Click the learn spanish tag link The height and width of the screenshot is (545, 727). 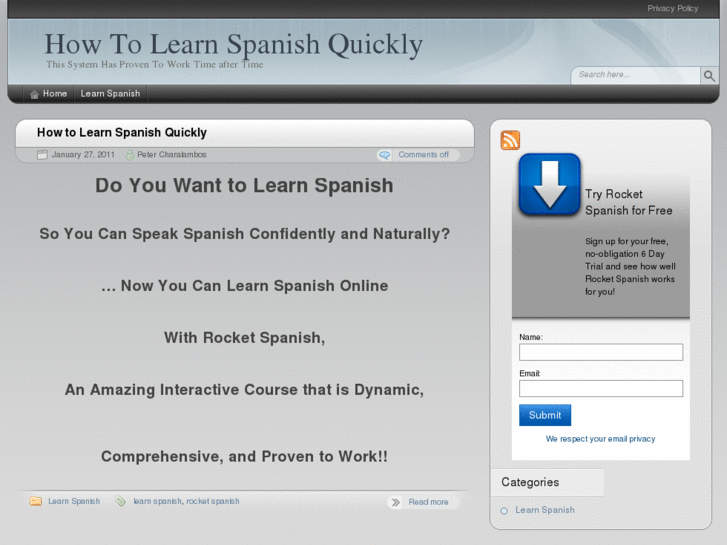click(x=157, y=501)
